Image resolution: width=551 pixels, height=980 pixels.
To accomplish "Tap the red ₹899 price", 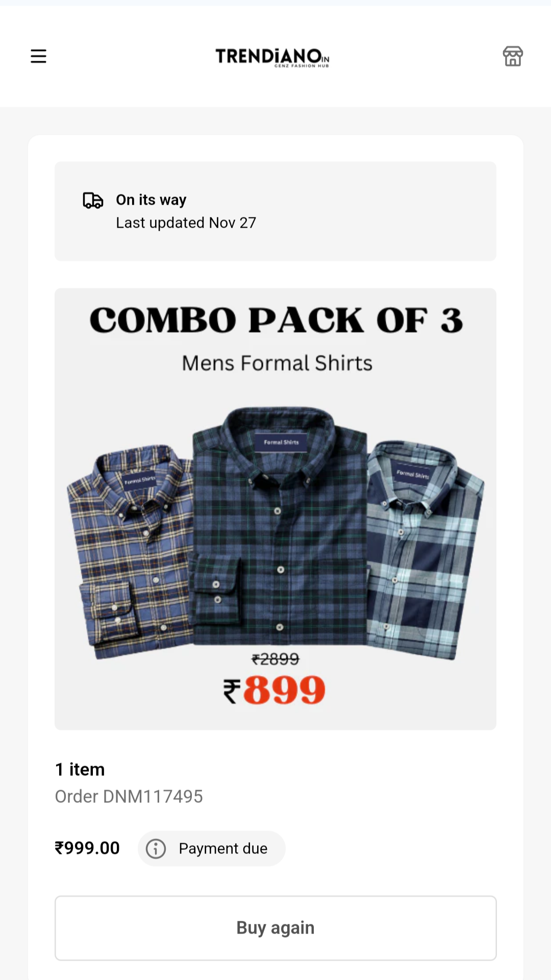I will (274, 690).
